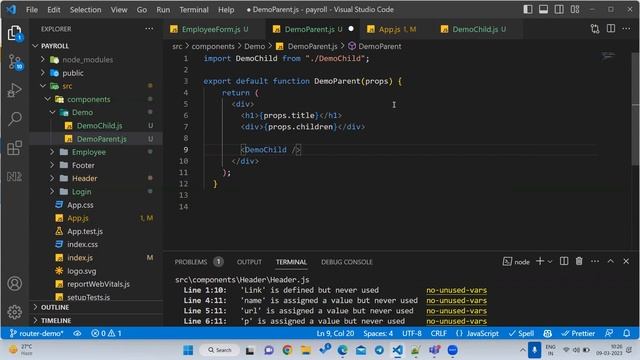Click Explorer views and more actions ellipsis

tap(149, 29)
